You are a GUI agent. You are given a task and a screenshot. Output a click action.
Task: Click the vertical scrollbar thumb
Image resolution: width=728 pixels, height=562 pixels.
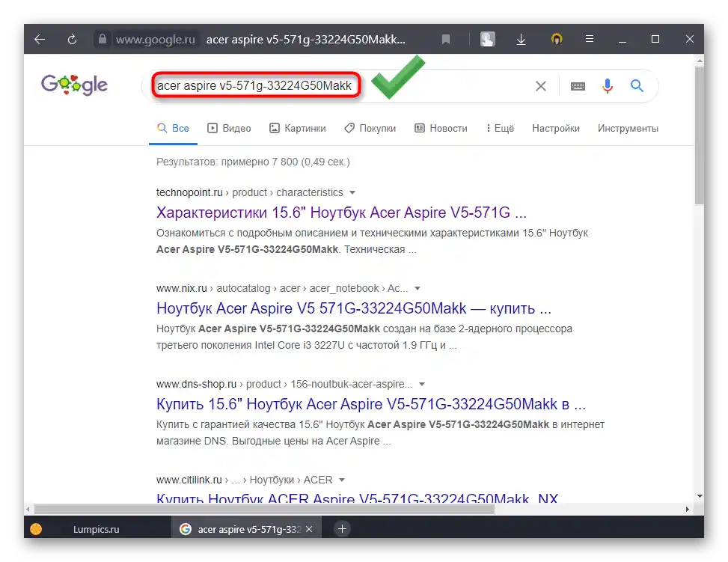[700, 135]
